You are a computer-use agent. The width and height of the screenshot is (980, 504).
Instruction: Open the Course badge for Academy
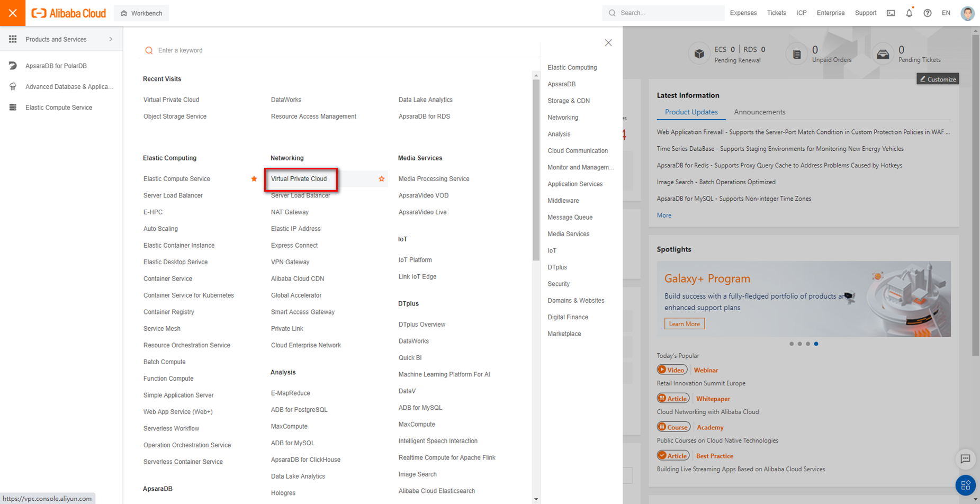point(673,427)
